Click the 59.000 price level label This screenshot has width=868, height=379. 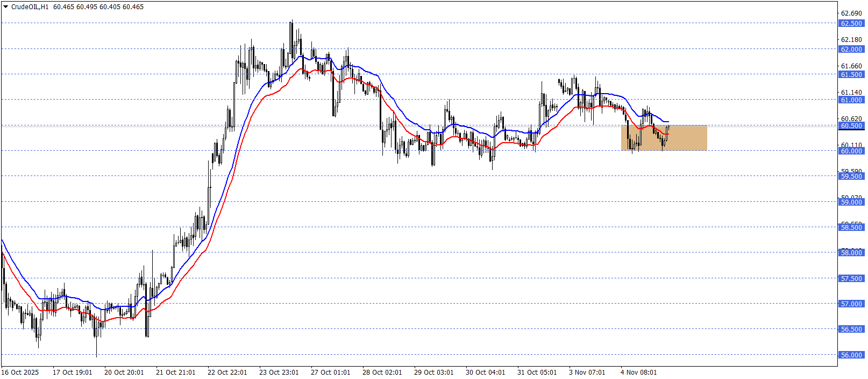tap(851, 202)
